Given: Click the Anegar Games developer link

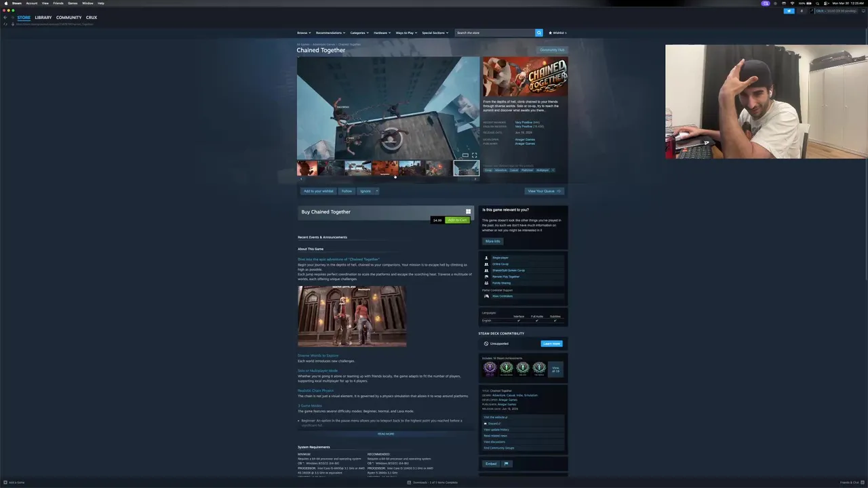Looking at the screenshot, I should pyautogui.click(x=525, y=140).
